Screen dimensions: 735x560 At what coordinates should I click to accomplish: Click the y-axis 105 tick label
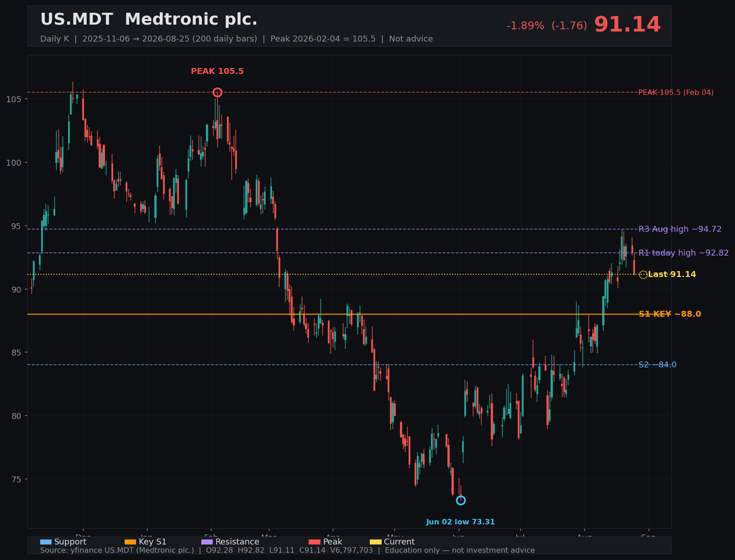(x=14, y=99)
